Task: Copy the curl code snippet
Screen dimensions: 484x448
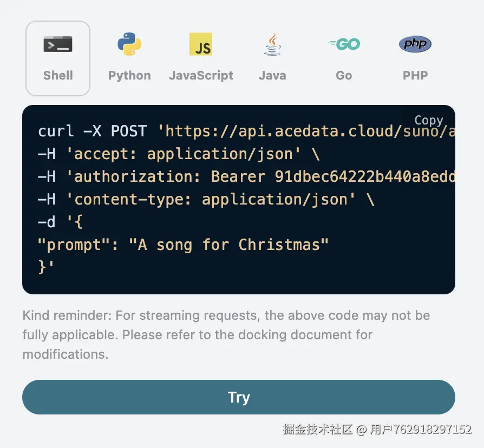Action: (x=428, y=120)
